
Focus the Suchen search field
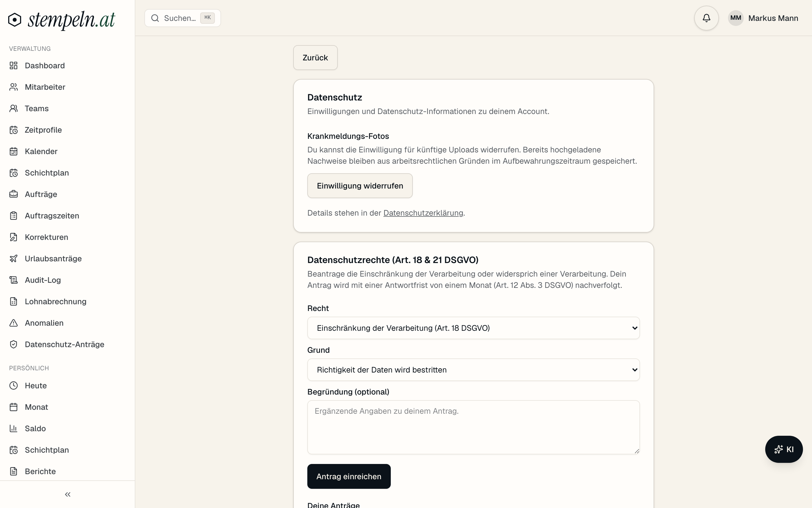[182, 18]
